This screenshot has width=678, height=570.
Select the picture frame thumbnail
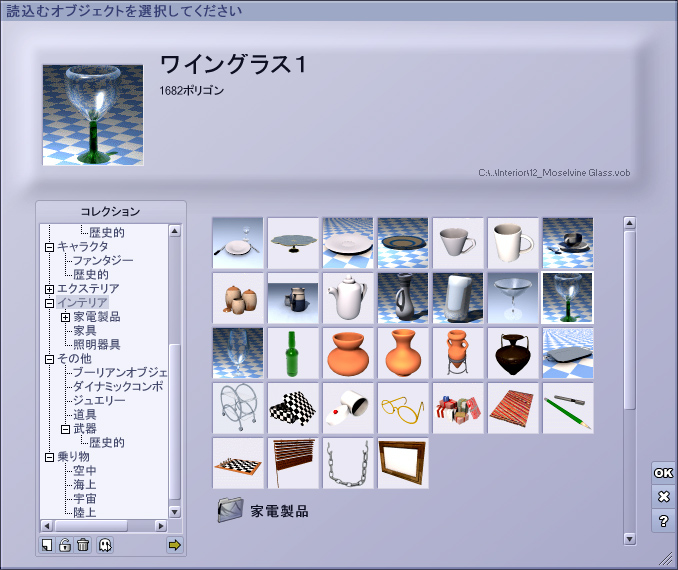403,463
